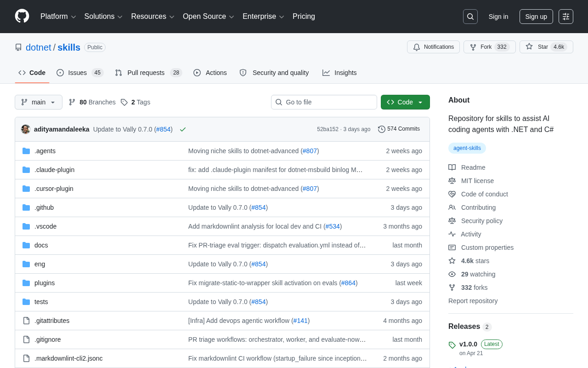Open the agent-skills topic tag
This screenshot has height=368, width=588.
467,148
